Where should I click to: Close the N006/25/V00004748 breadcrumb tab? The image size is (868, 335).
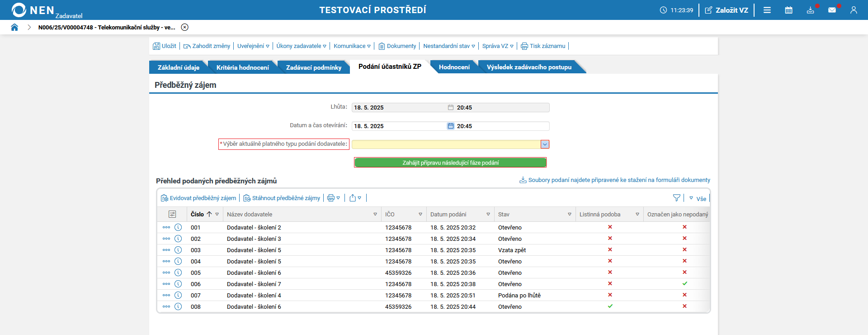184,27
